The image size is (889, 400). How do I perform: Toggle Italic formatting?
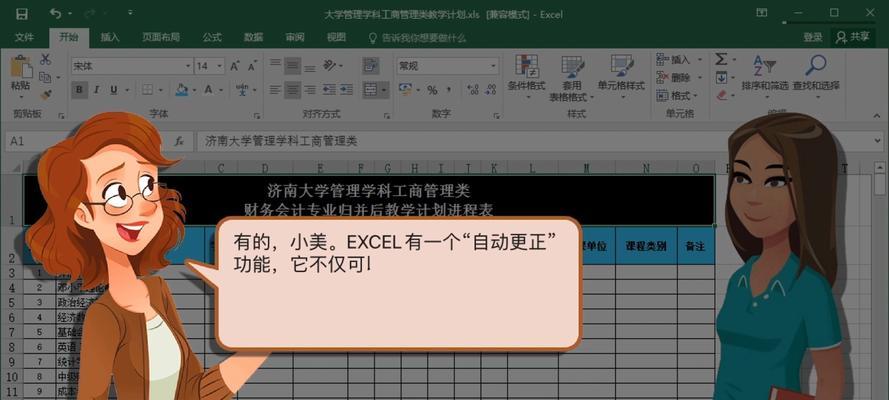click(x=96, y=90)
